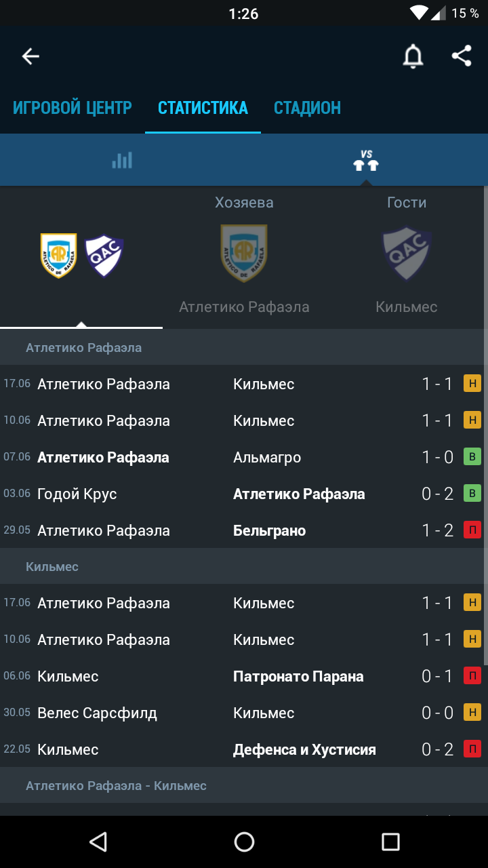Select the head-to-head VS shirts icon

[366, 161]
